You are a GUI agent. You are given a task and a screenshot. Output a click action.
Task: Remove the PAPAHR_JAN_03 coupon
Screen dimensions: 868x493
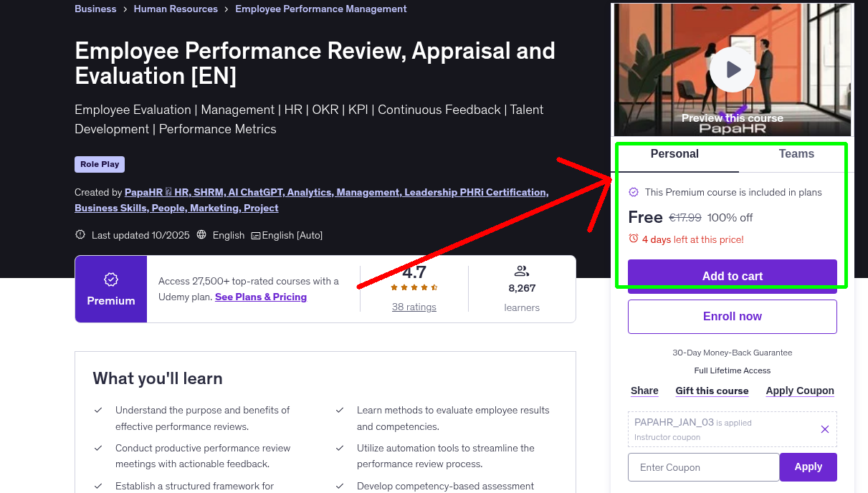pyautogui.click(x=824, y=429)
